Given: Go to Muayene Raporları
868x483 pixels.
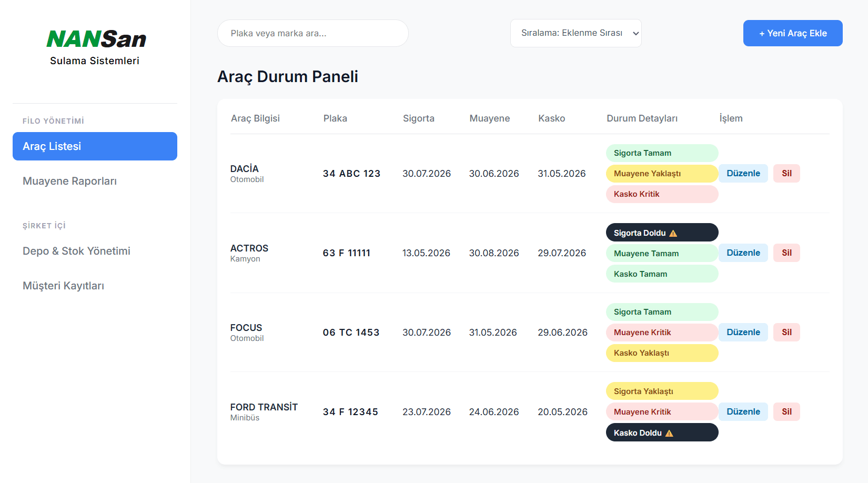Looking at the screenshot, I should tap(95, 181).
